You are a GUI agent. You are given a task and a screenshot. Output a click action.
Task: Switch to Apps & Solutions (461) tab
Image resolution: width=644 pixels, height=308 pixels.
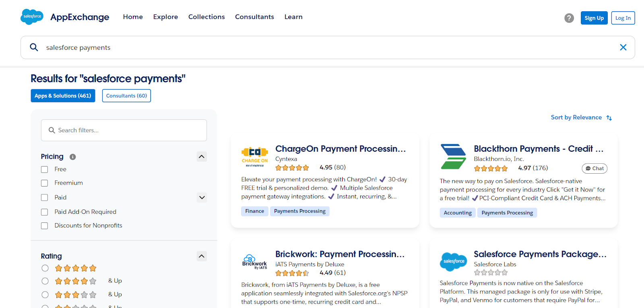[x=63, y=96]
